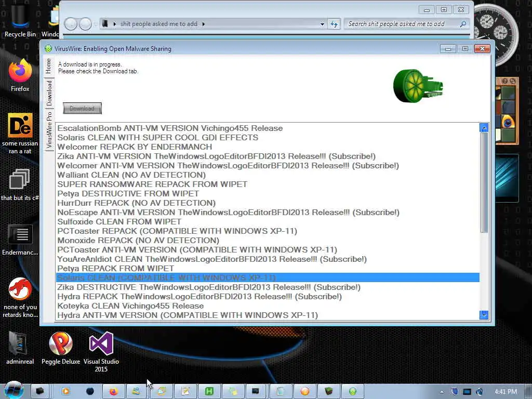
Task: Open the Visual Studio 2015 desktop shortcut
Action: 101,352
